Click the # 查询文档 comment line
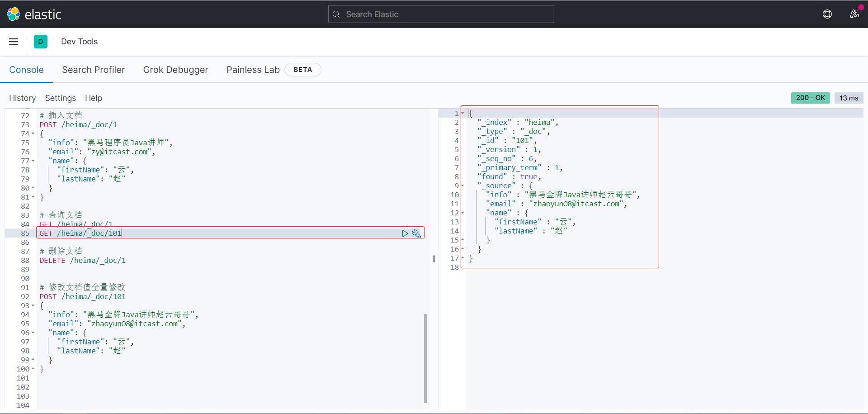Viewport: 868px width, 414px height. coord(61,215)
